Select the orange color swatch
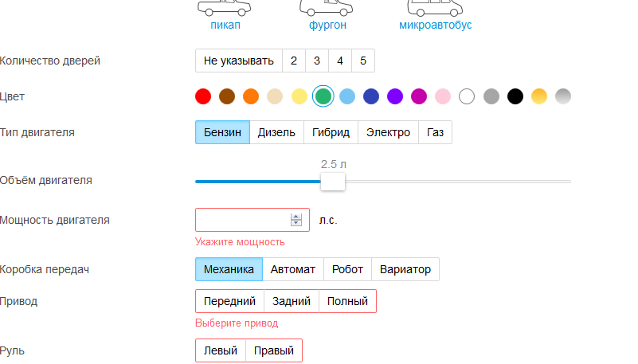Viewport: 638px width, 364px height. click(251, 96)
